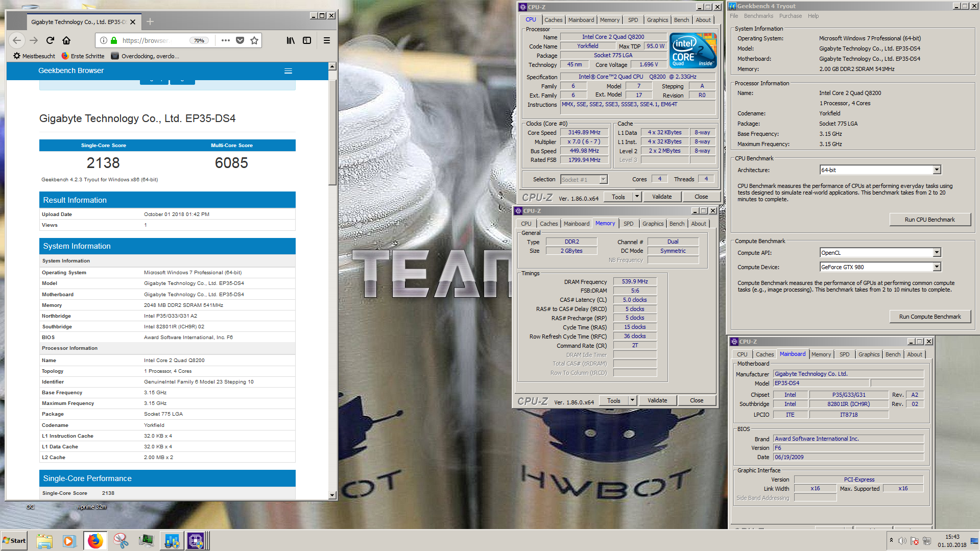This screenshot has width=980, height=551.
Task: Reload the current Geekbench page
Action: [x=50, y=40]
